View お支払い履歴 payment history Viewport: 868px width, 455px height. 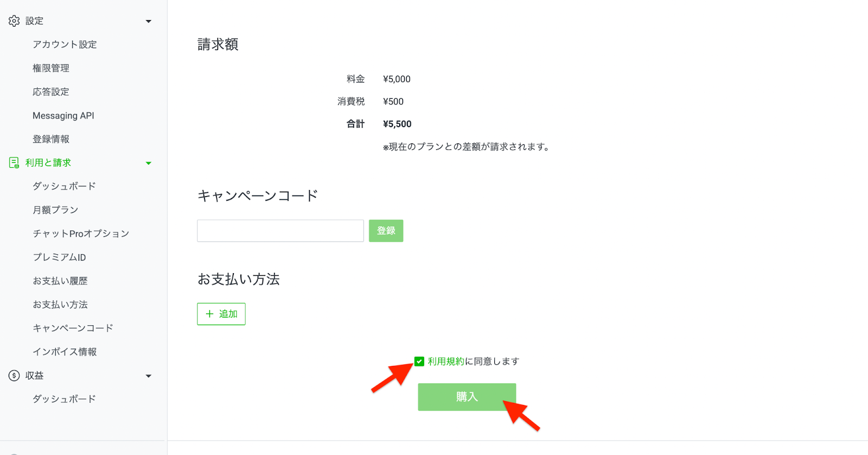(x=60, y=281)
